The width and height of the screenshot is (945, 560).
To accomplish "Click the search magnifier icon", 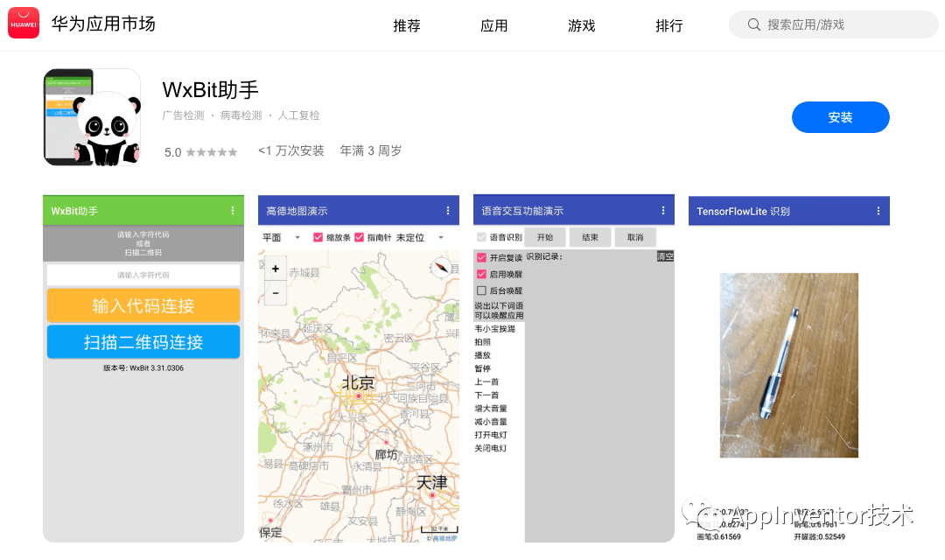I will point(754,24).
